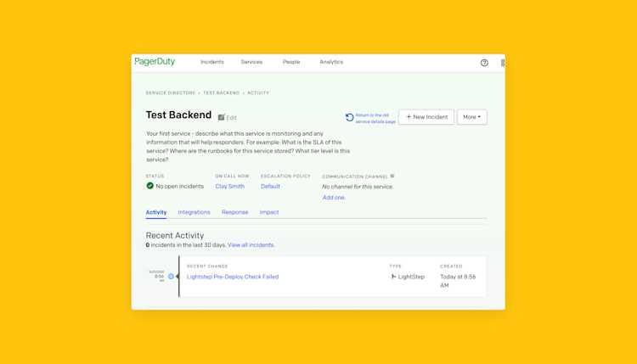Viewport: 637px width, 364px height.
Task: Click the New Incident button
Action: click(x=426, y=117)
